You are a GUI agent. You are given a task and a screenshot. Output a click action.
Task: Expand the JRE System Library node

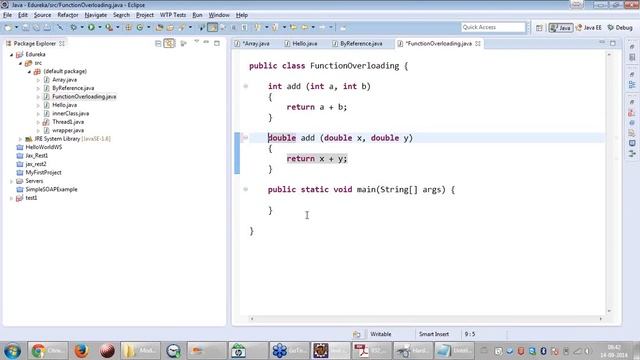pyautogui.click(x=20, y=139)
